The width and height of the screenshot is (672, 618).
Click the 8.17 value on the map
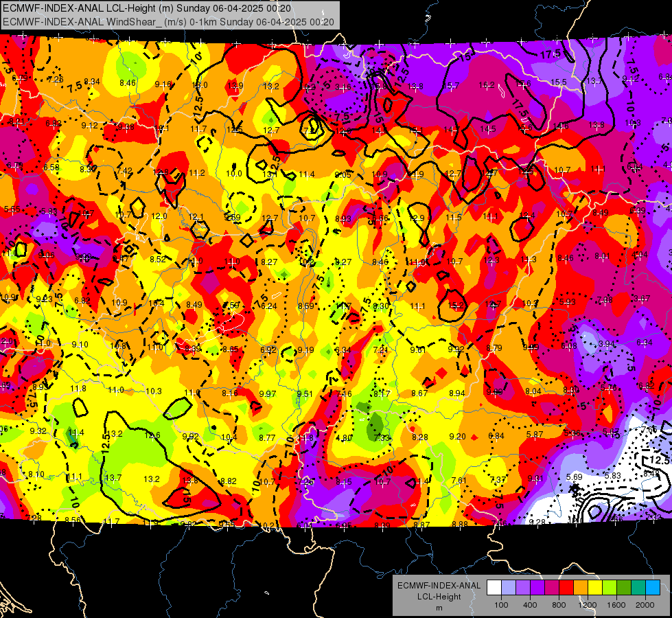click(382, 393)
